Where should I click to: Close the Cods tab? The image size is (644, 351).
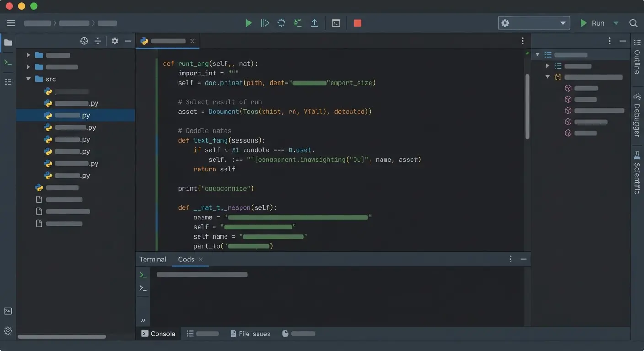[201, 259]
